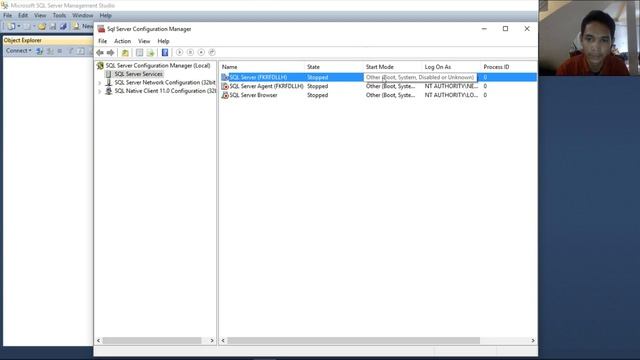This screenshot has width=640, height=360.
Task: Restart the service with the restart icon
Action: [x=212, y=52]
